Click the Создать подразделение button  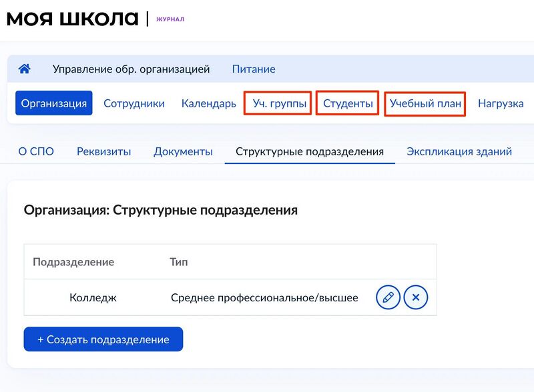coord(103,339)
